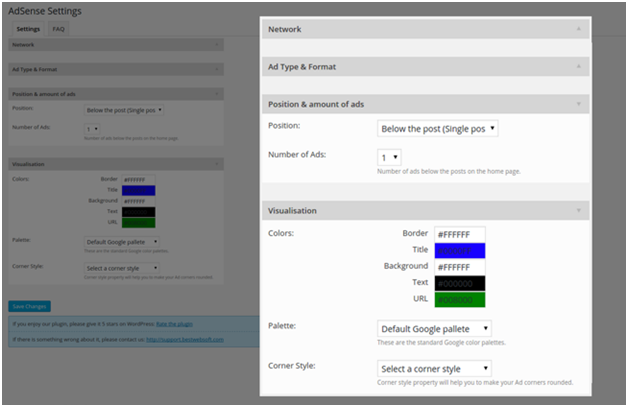
Task: Click green URL color swatch in zoomed panel
Action: [460, 300]
